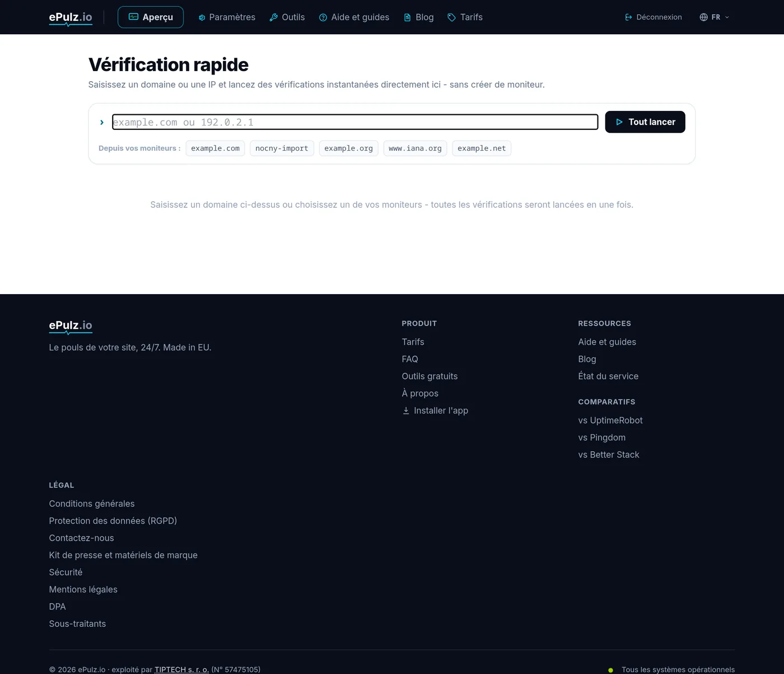Open Kit de presse et matériels de marque
The width and height of the screenshot is (784, 674).
tap(123, 555)
